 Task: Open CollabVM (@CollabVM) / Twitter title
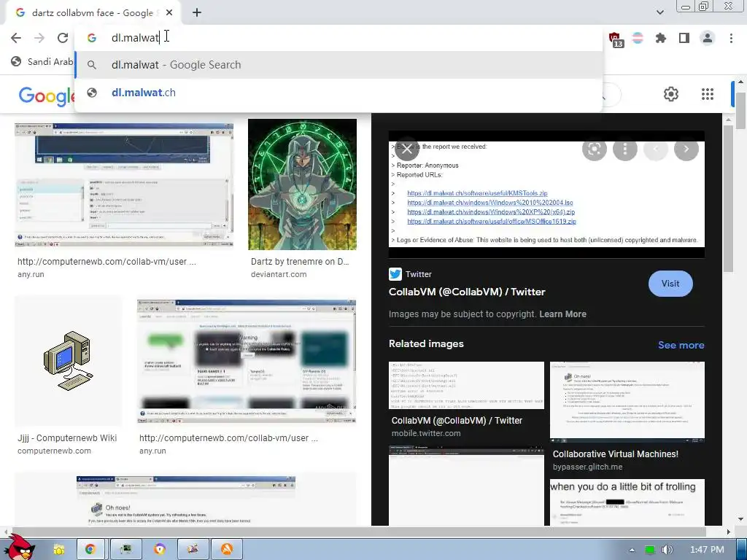click(x=467, y=292)
